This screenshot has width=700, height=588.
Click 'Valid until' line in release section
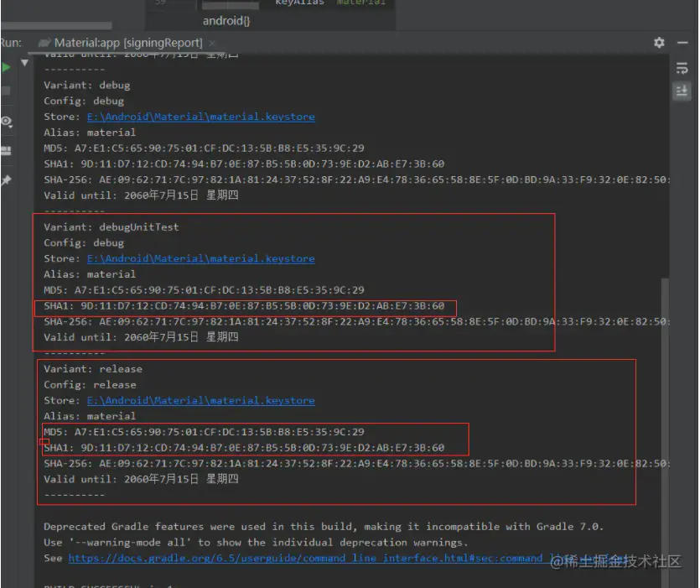pyautogui.click(x=141, y=479)
